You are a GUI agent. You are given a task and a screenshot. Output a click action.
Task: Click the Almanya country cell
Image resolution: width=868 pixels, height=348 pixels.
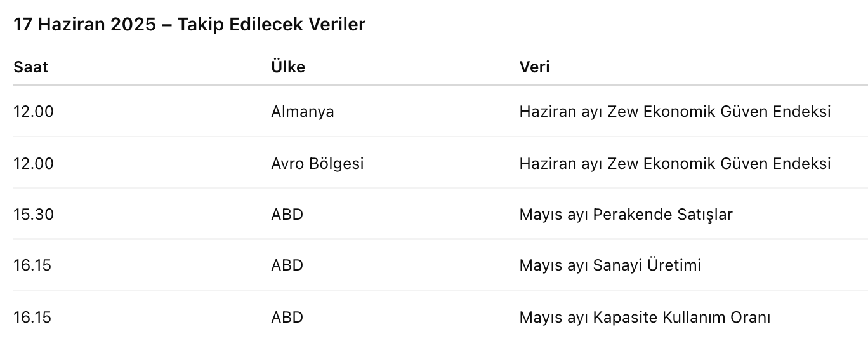click(x=302, y=112)
